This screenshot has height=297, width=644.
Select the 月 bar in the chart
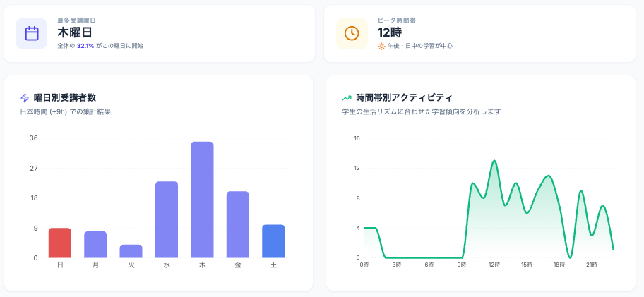[x=95, y=244]
